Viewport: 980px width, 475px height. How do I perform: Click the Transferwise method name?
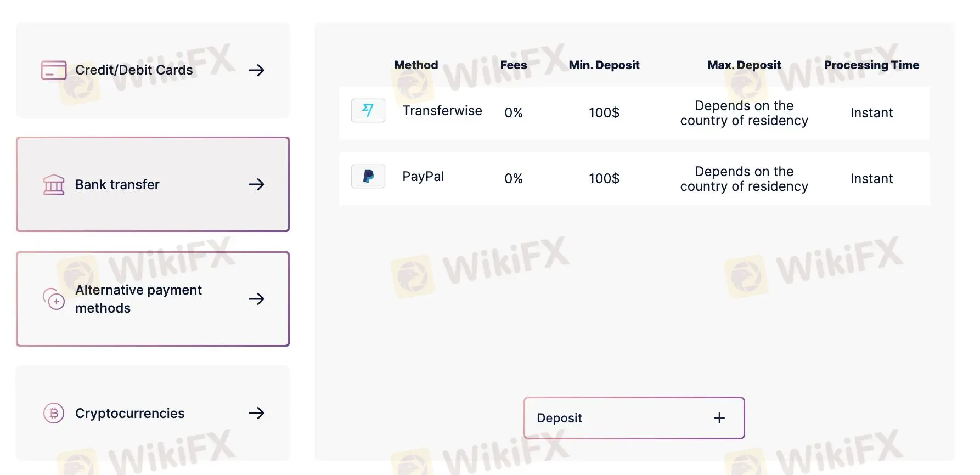point(442,111)
